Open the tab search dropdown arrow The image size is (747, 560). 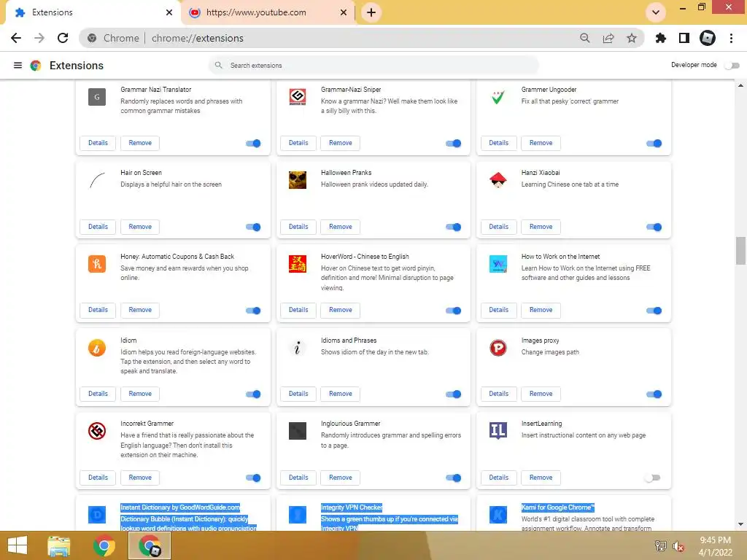(656, 12)
